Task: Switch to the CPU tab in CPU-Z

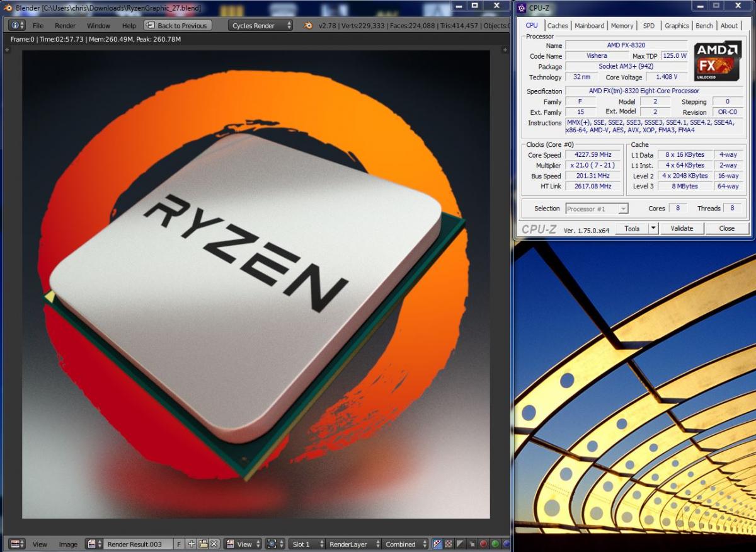Action: click(x=532, y=25)
